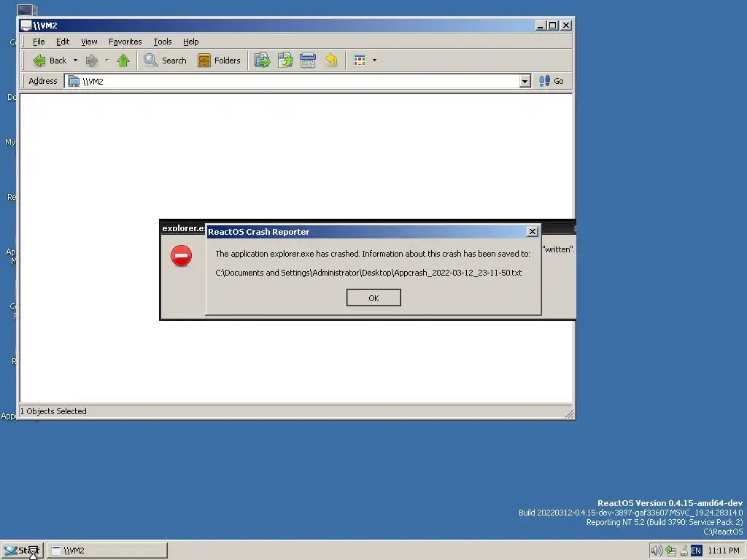This screenshot has height=560, width=747.
Task: Expand the Views dropdown arrow
Action: tap(374, 61)
